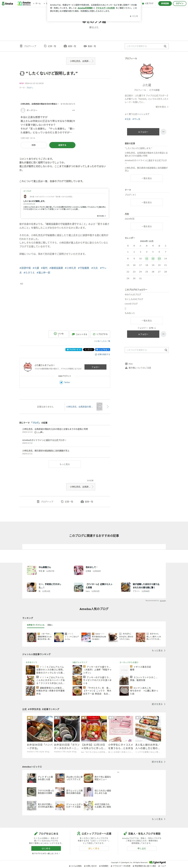This screenshot has height=868, width=188.
Task: Click the #離婚協議書 tag below the article
Action: tap(56, 268)
